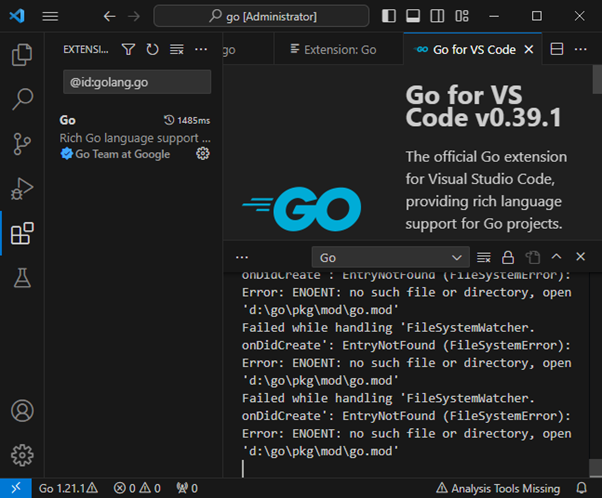
Task: Toggle the secondary side bar layout icon
Action: pos(437,16)
